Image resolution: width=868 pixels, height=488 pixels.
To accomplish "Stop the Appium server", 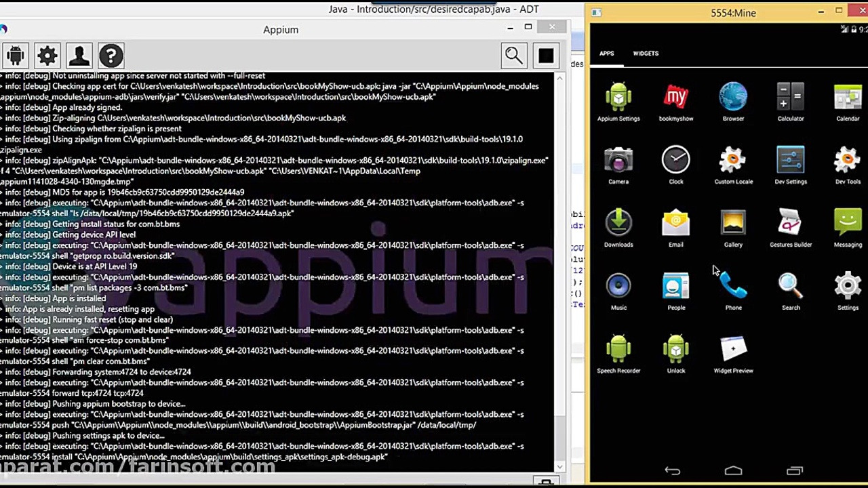I will 546,56.
